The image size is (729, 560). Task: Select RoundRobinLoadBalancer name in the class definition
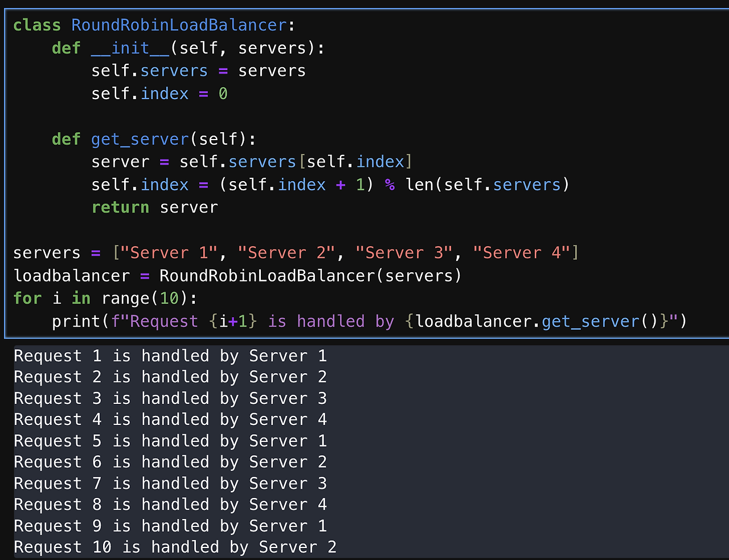(179, 25)
